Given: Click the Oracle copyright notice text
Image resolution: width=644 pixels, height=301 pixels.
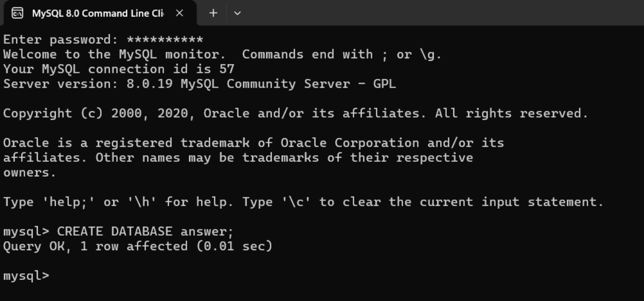Looking at the screenshot, I should (294, 113).
